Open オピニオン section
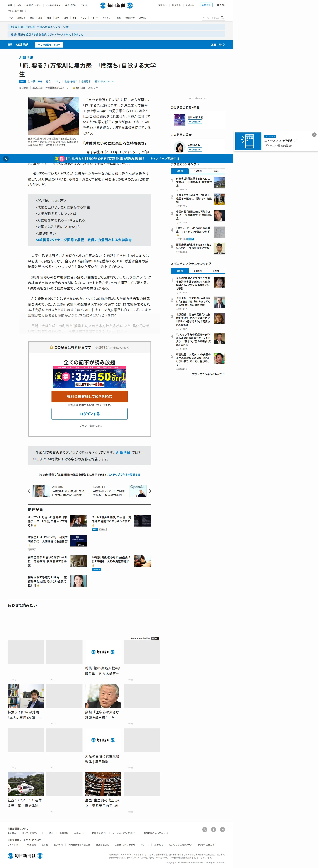The image size is (318, 868). [130, 18]
